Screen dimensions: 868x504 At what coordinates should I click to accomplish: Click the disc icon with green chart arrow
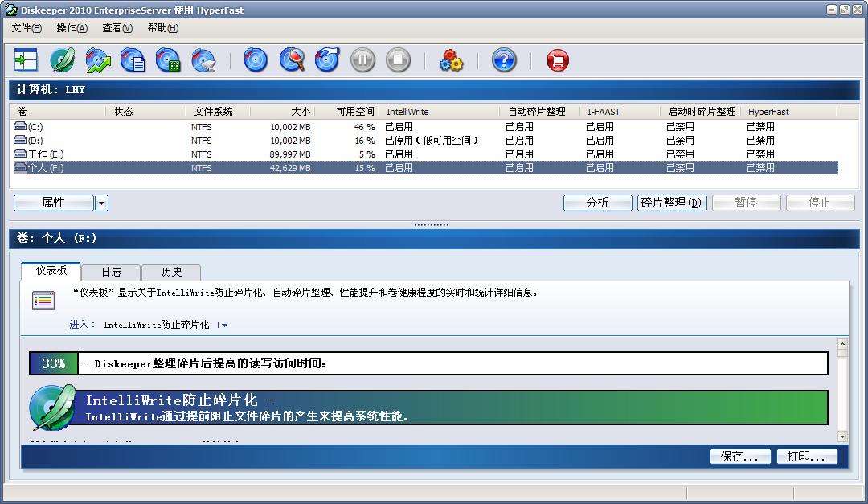[98, 59]
